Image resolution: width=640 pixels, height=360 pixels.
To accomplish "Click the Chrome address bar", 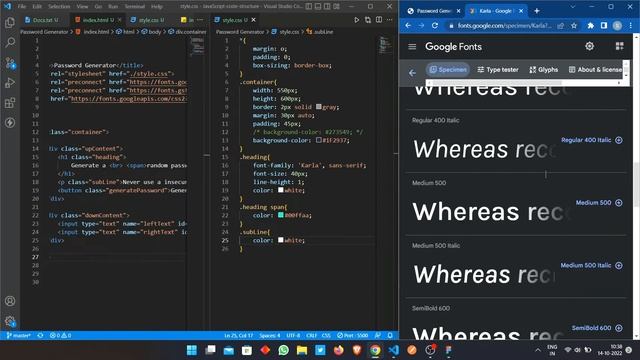I will coord(504,25).
